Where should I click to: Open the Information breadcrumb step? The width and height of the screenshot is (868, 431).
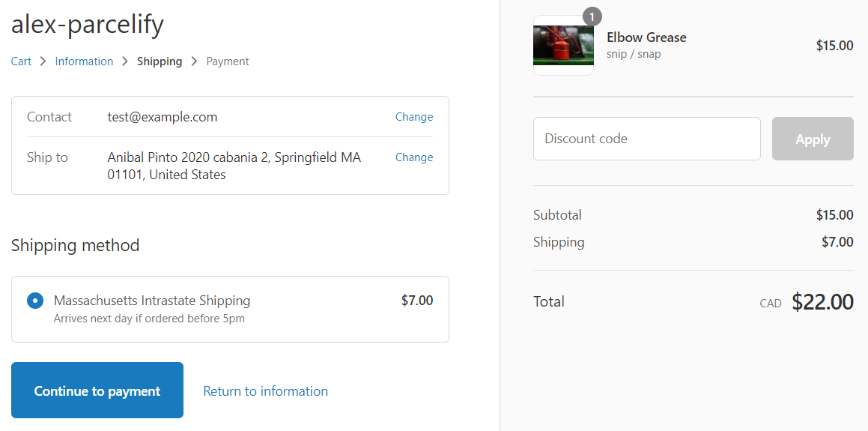[x=84, y=61]
